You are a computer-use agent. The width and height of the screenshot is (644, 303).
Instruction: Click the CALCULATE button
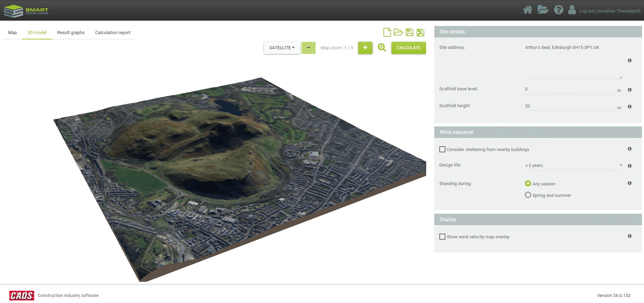coord(409,48)
